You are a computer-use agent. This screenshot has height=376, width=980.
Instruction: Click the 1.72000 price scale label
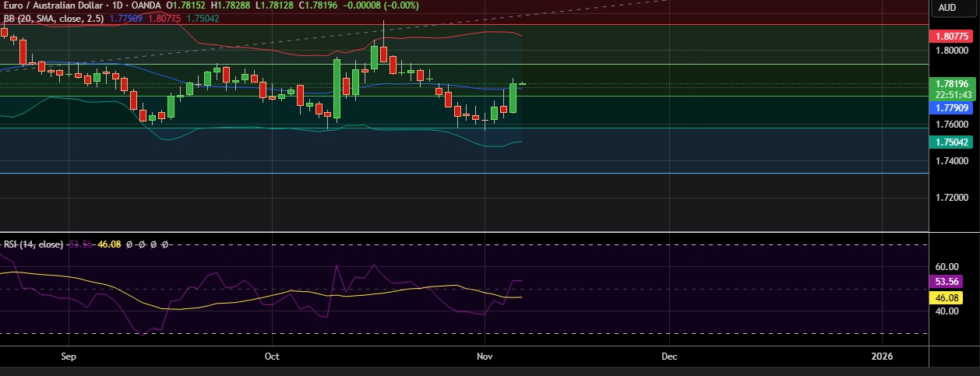click(952, 198)
